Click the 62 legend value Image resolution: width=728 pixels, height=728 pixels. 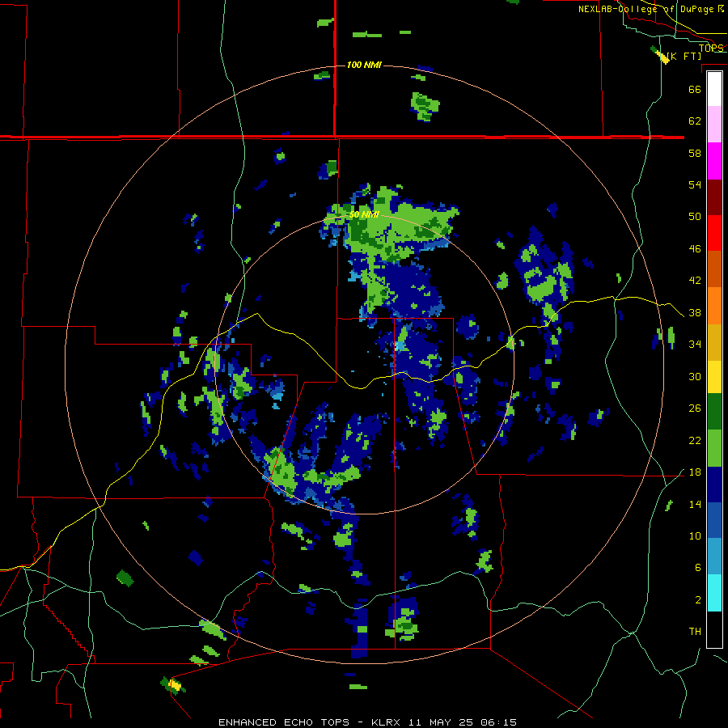(695, 121)
